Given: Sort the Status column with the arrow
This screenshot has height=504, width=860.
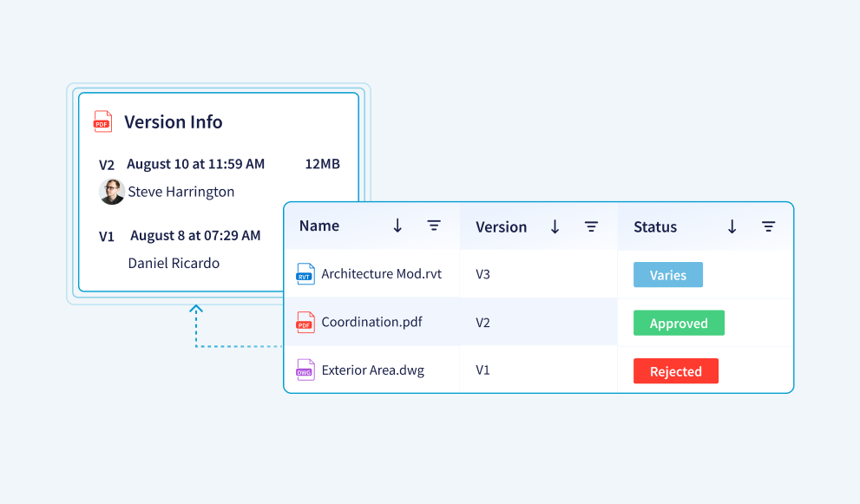Looking at the screenshot, I should 732,226.
